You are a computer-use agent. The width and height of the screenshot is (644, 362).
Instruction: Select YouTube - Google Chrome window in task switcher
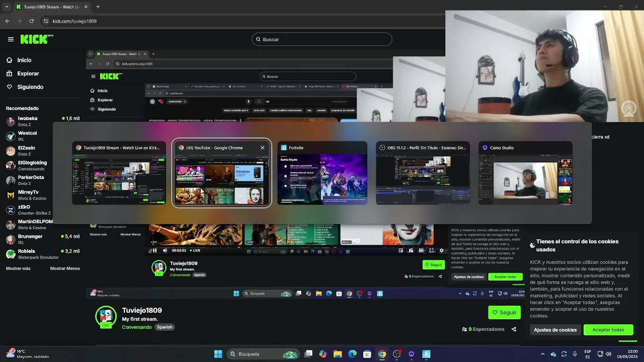[x=221, y=173]
